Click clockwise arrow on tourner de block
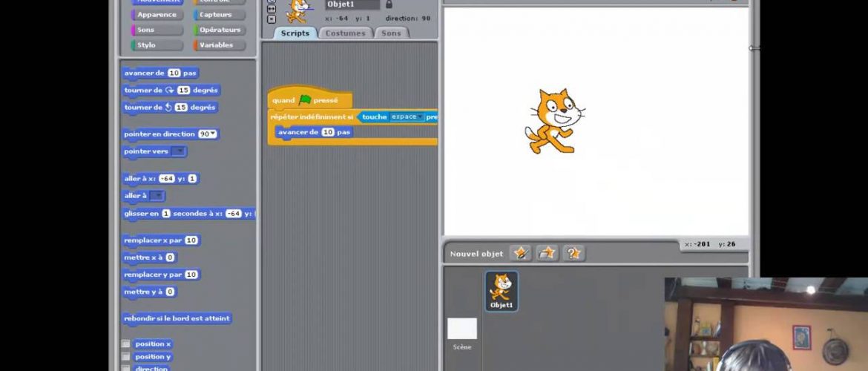The image size is (868, 371). point(170,91)
